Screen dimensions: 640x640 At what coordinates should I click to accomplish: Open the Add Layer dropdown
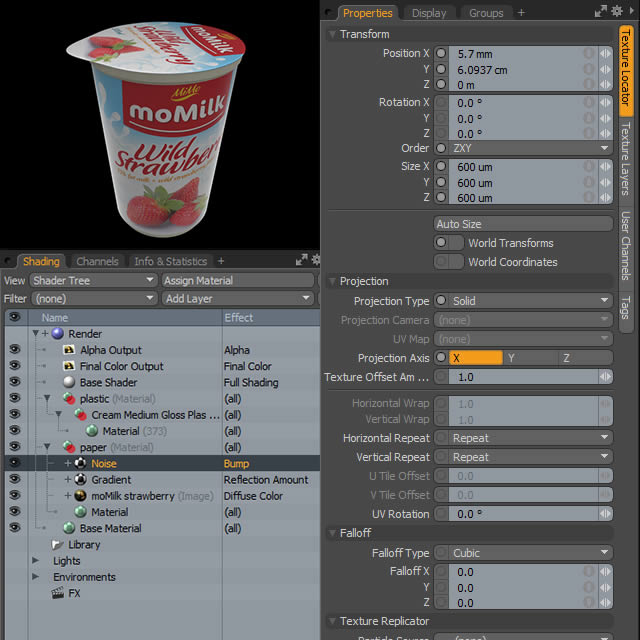coord(238,298)
